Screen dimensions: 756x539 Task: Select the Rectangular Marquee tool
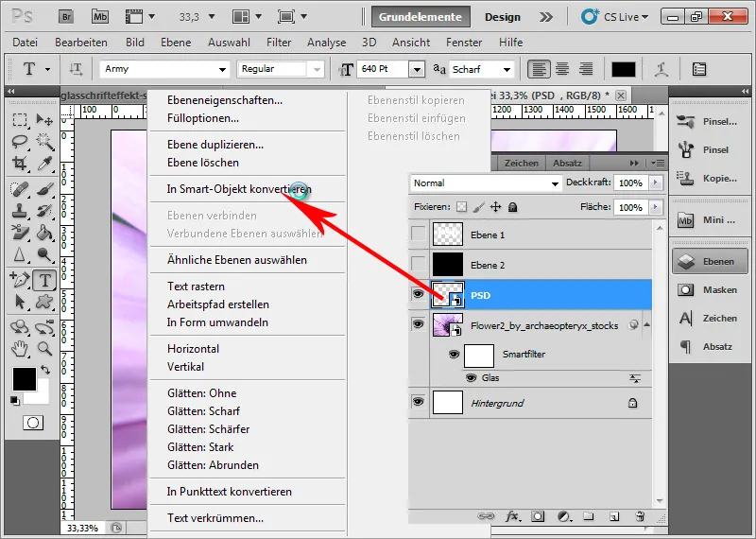click(x=20, y=119)
